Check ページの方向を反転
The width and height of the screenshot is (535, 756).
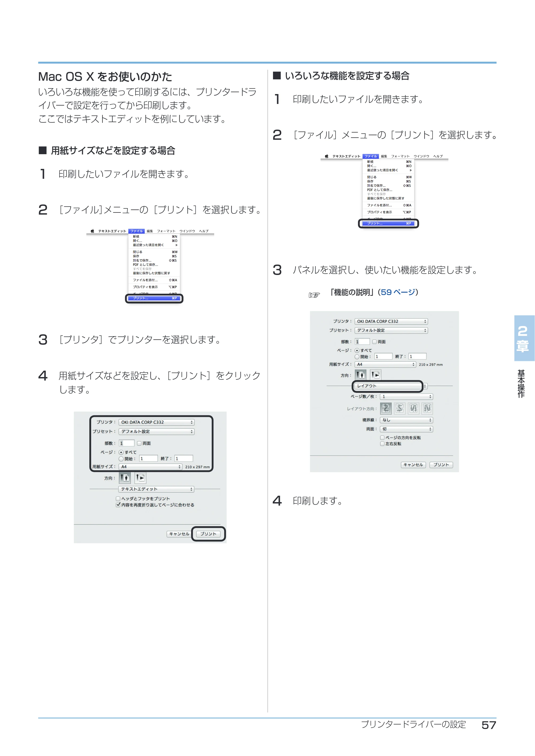point(383,438)
